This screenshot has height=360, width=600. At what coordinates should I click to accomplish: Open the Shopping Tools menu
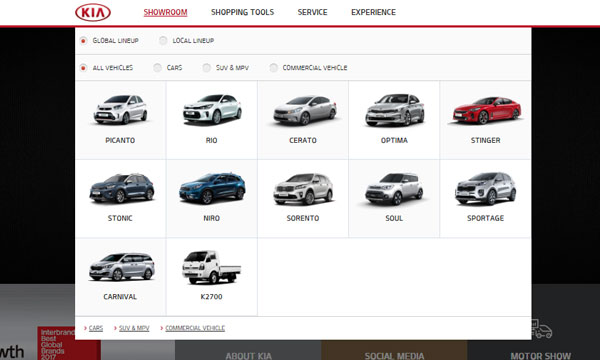tap(242, 12)
